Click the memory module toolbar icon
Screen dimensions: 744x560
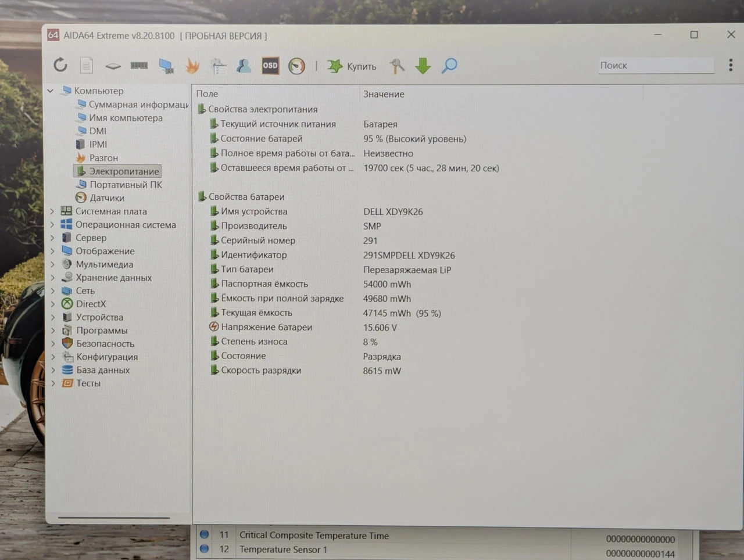coord(139,66)
